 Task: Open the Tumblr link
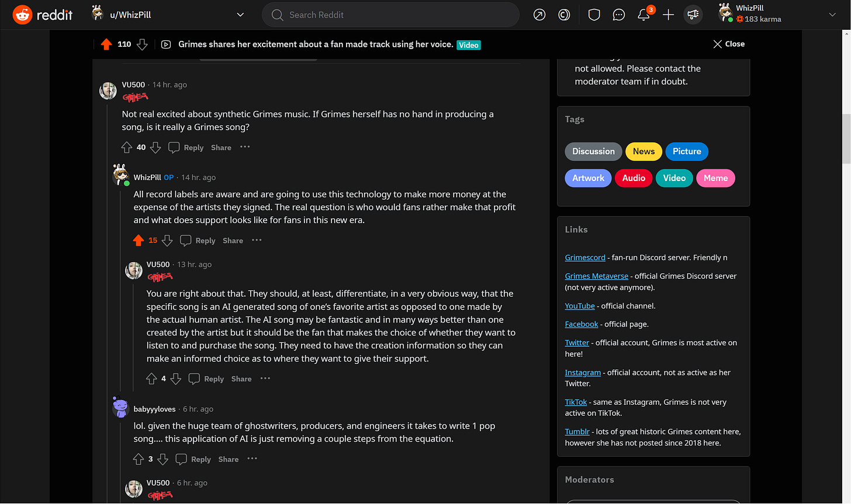click(x=577, y=432)
